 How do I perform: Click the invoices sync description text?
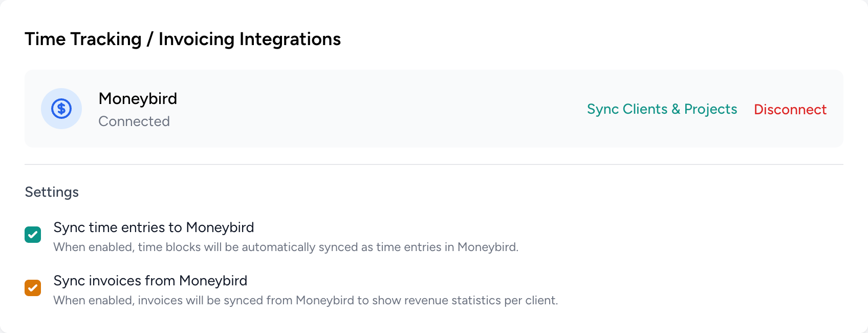pyautogui.click(x=306, y=300)
